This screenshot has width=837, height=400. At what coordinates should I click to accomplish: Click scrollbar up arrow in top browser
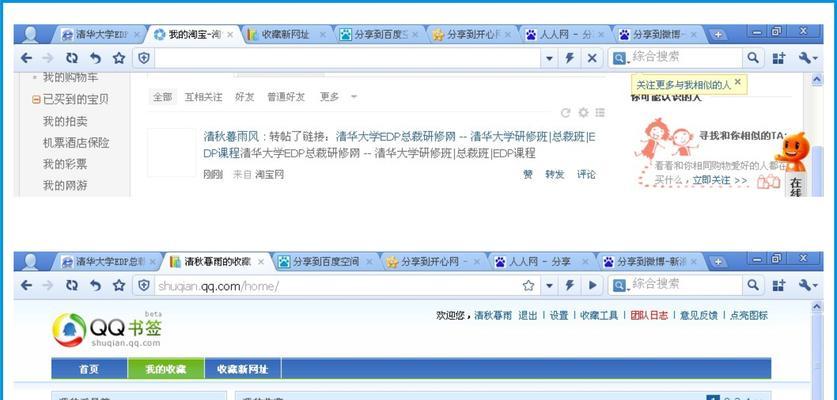pyautogui.click(x=817, y=80)
